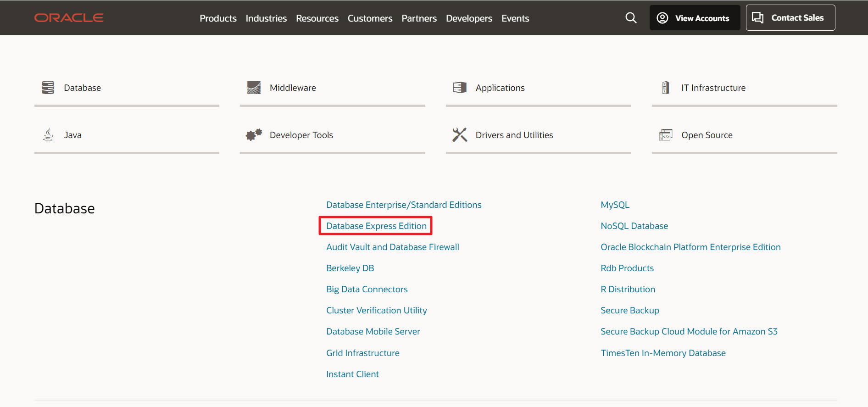Screen dimensions: 868x407
Task: Open the Berkeley DB link
Action: (350, 268)
